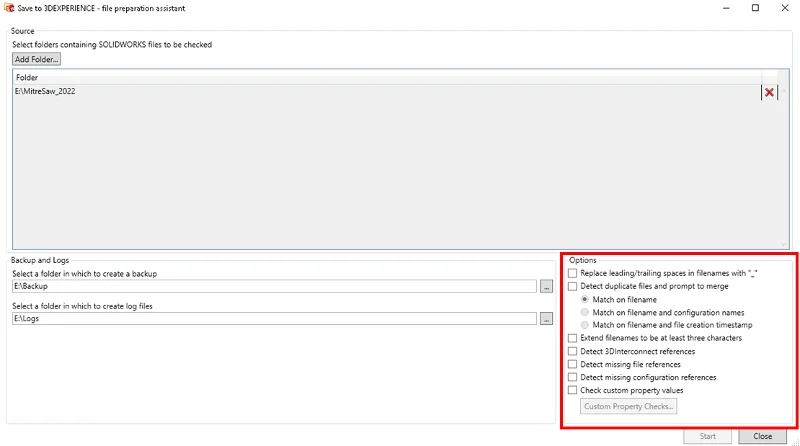The width and height of the screenshot is (800, 446).
Task: Open Custom Property Checks... dialog
Action: (x=628, y=406)
